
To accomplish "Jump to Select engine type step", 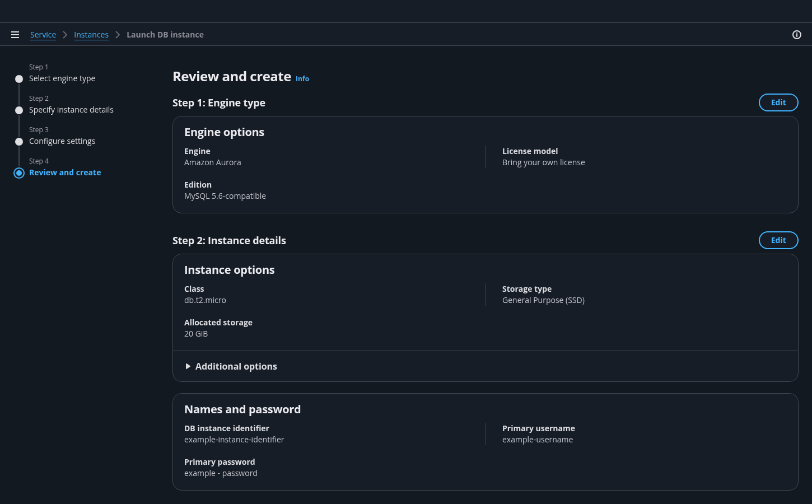I will tap(62, 78).
